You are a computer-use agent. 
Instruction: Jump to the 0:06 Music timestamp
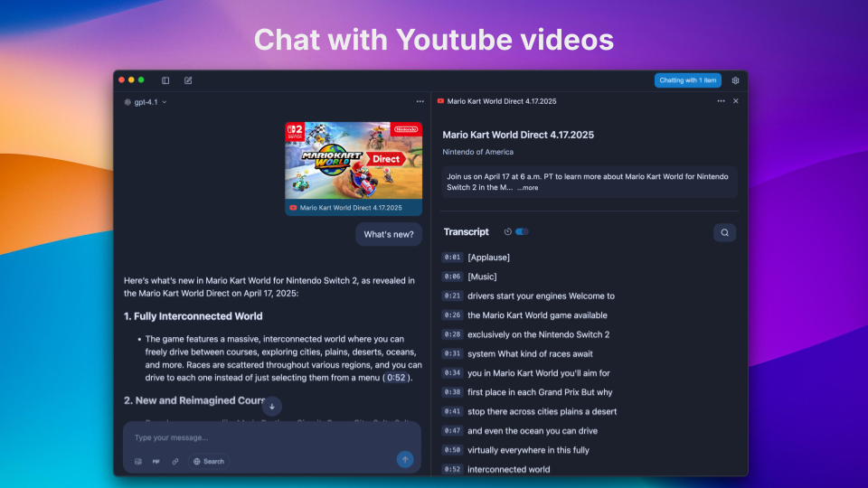(x=452, y=277)
